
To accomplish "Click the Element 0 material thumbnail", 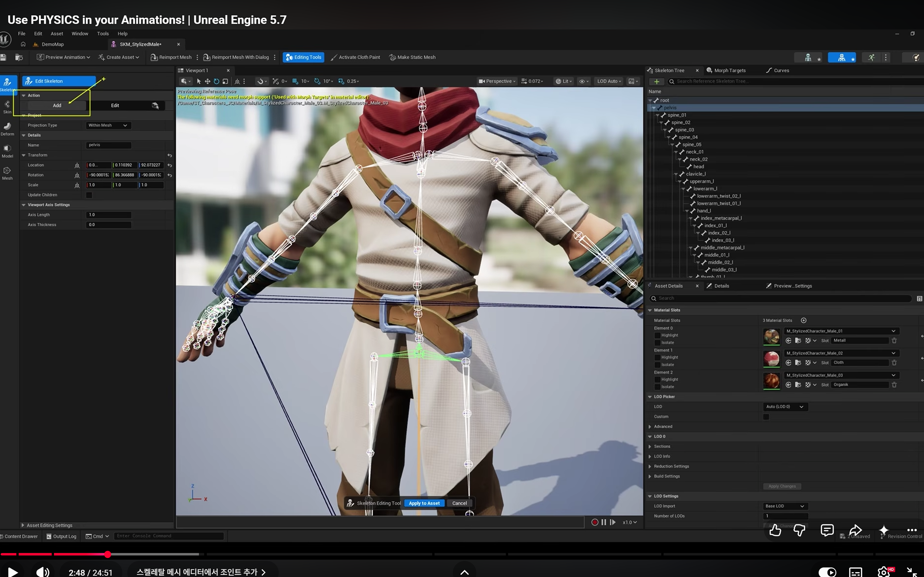I will point(772,337).
